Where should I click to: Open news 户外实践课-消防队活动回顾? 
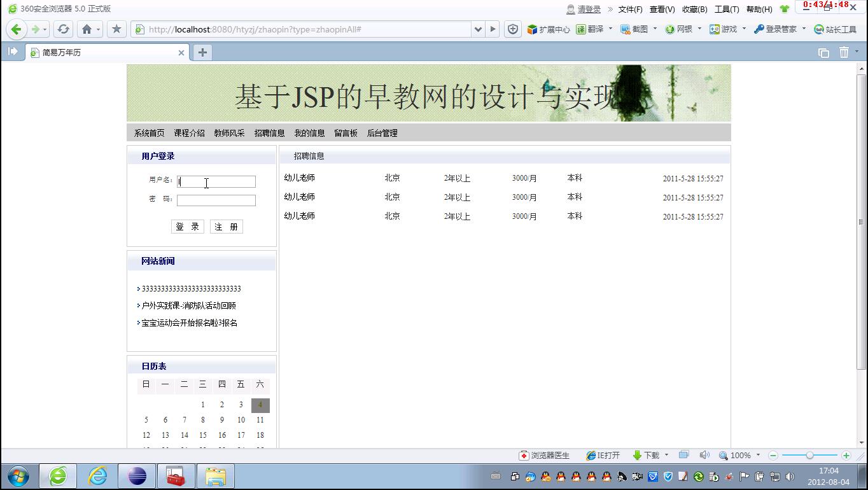click(188, 305)
